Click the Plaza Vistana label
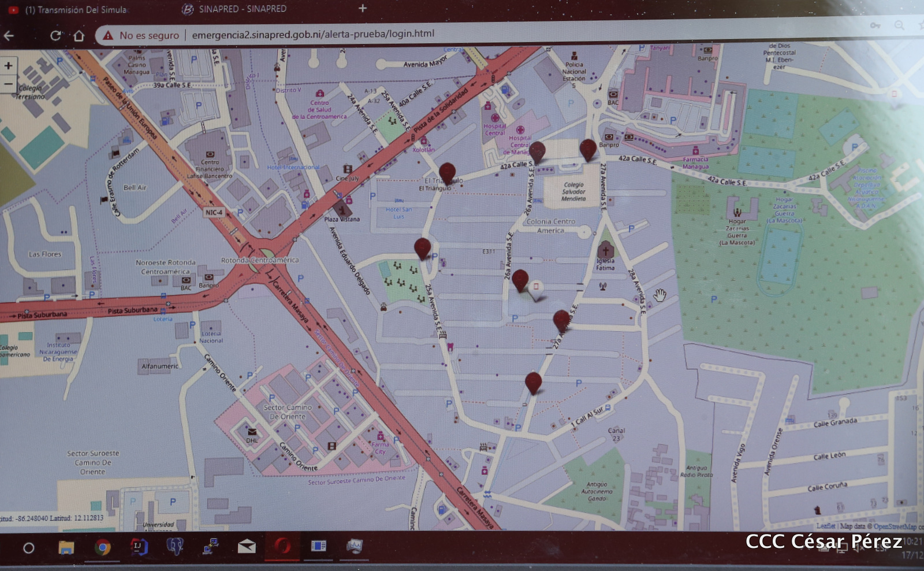 pos(342,219)
